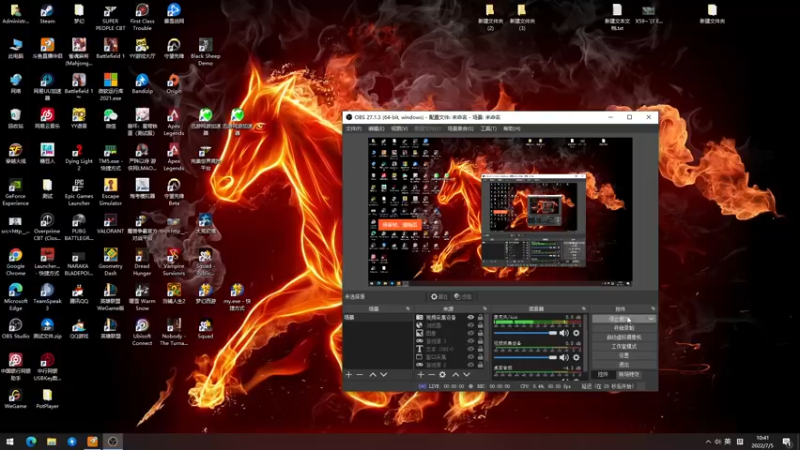The width and height of the screenshot is (800, 450).
Task: Open the 工具(T) menu in OBS
Action: point(488,129)
